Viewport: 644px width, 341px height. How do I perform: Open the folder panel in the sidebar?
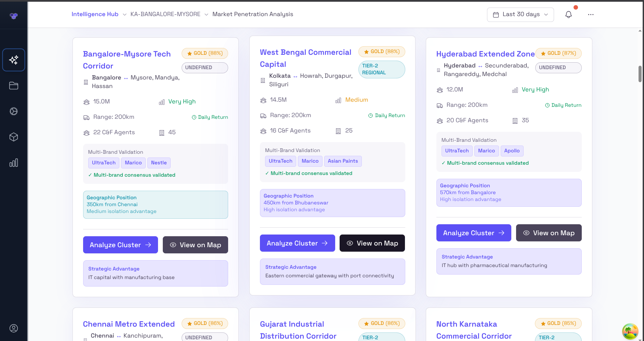(x=14, y=86)
